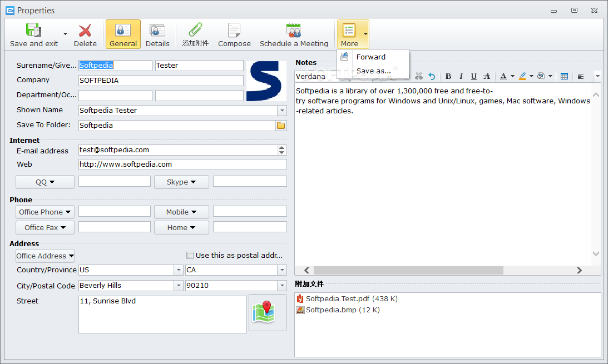Viewport: 608px width, 364px height.
Task: Click the More toolbar button
Action: pyautogui.click(x=349, y=34)
